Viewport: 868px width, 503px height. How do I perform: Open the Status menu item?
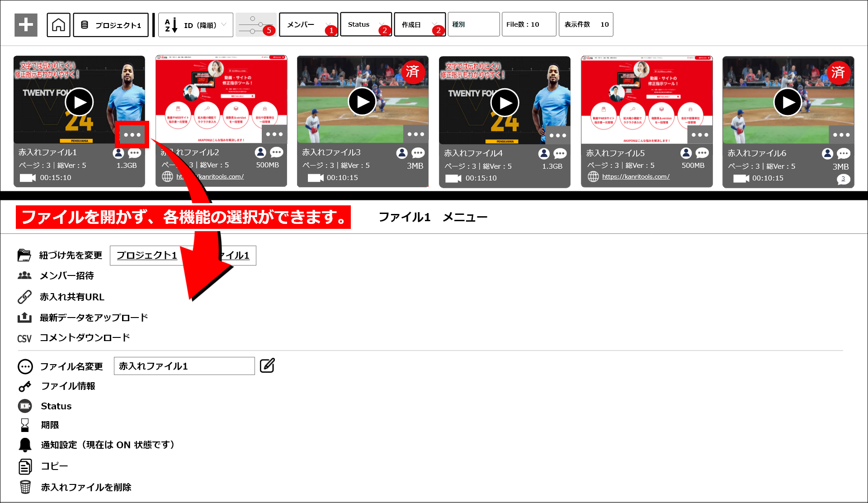point(56,406)
